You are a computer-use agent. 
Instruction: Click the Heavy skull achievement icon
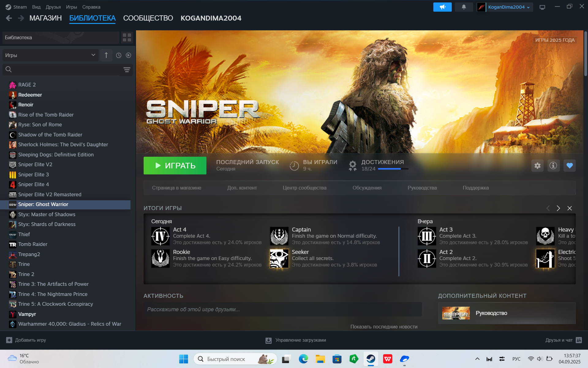(x=545, y=236)
